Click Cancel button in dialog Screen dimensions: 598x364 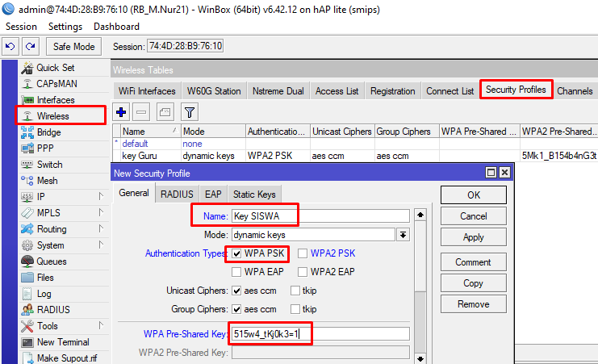point(474,216)
